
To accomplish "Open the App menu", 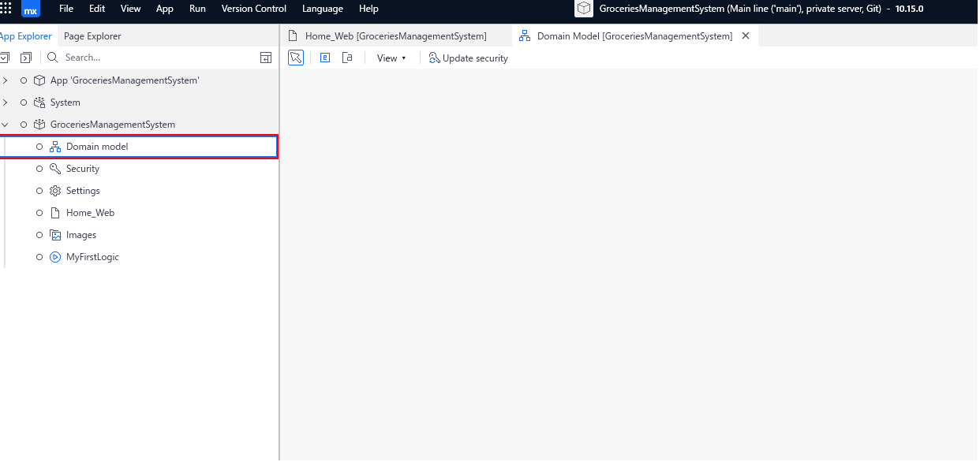I will click(165, 9).
